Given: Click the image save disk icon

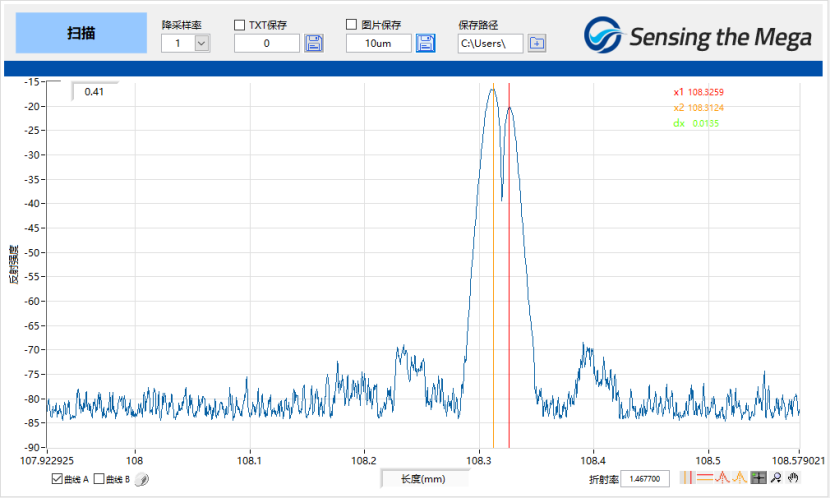Looking at the screenshot, I should (426, 43).
